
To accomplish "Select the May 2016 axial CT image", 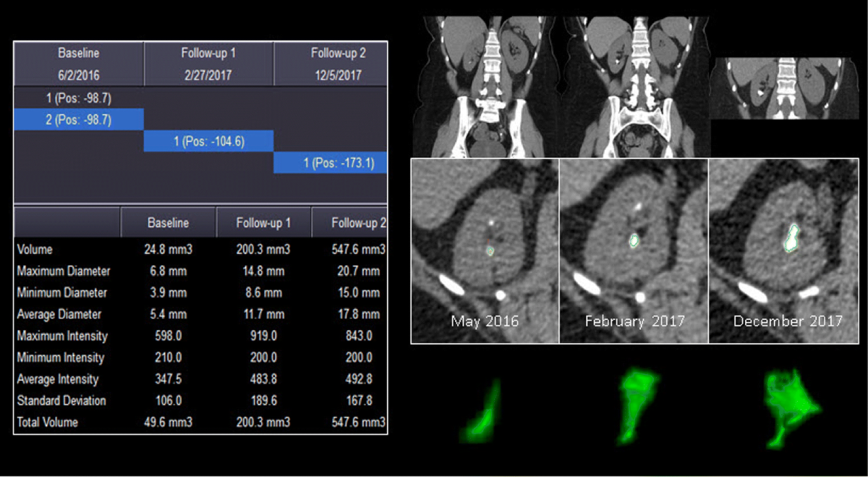I will pos(485,251).
